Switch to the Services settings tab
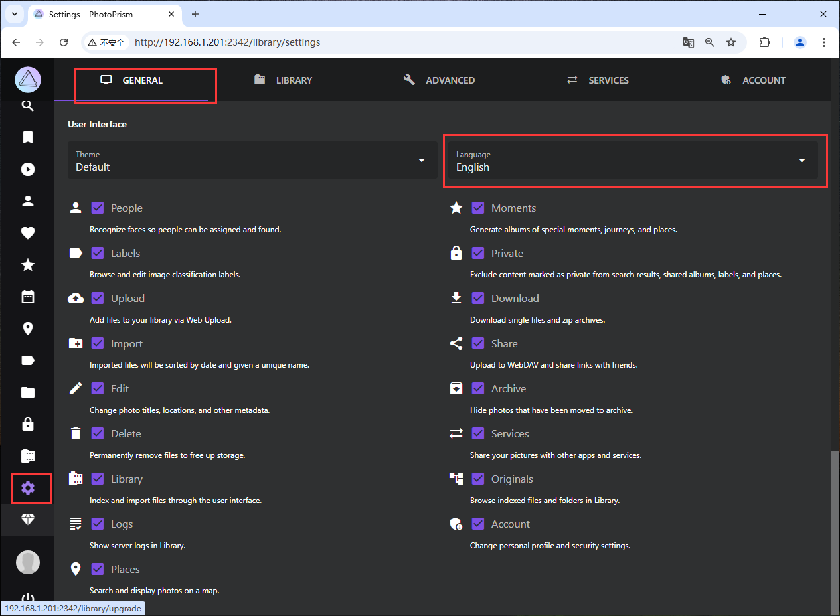Image resolution: width=840 pixels, height=616 pixels. click(598, 80)
